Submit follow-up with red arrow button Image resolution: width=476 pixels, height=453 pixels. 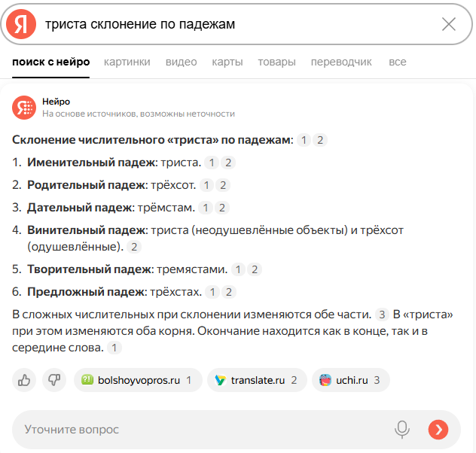(x=438, y=430)
